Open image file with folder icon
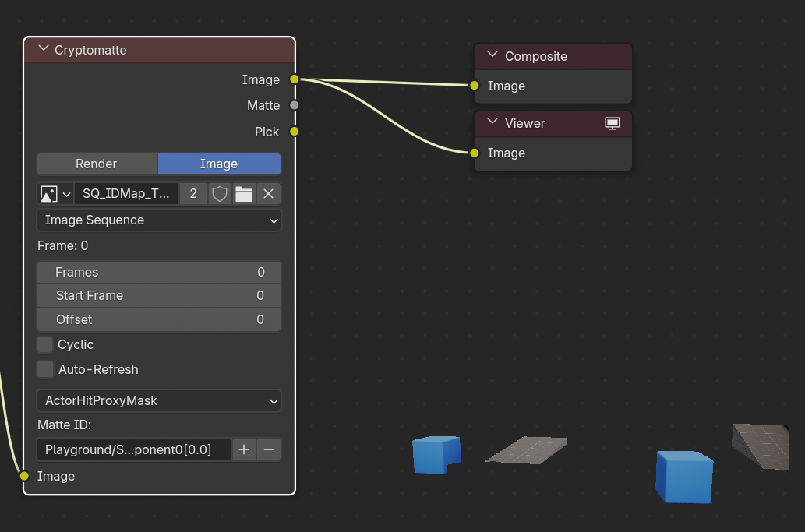This screenshot has height=532, width=805. point(244,194)
